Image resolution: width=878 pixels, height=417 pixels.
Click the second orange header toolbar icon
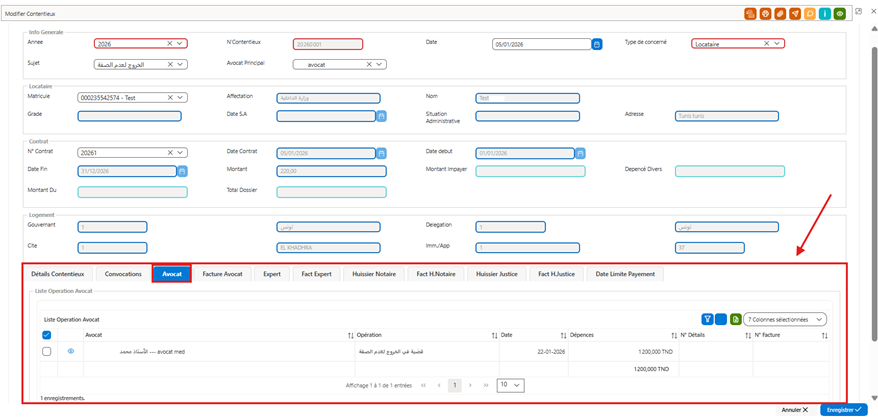765,13
